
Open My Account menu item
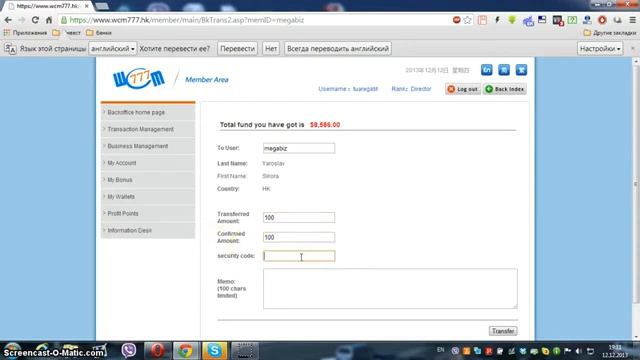point(148,163)
